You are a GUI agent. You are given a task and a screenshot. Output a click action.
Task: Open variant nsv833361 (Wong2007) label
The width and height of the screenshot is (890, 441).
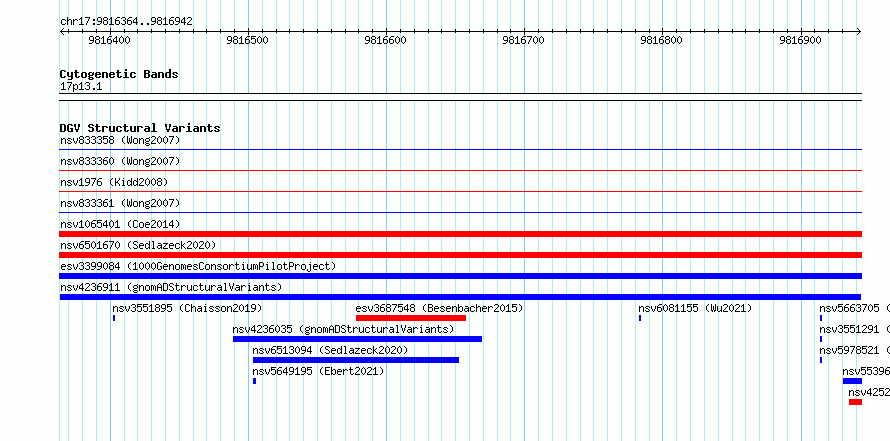[x=120, y=203]
